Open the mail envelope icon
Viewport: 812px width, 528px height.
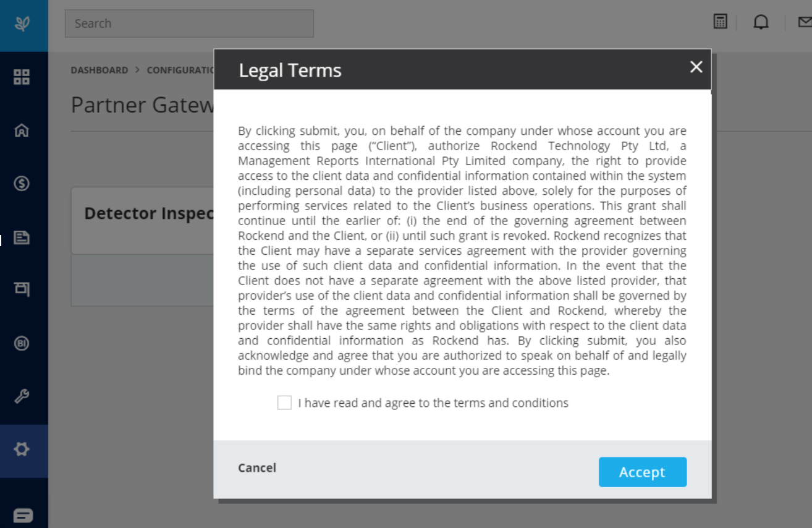coord(805,23)
